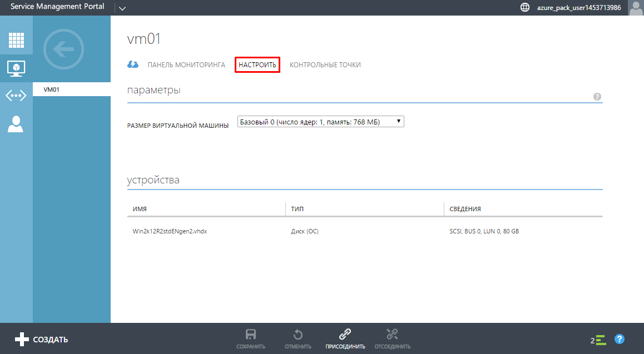
Task: Switch to the ПАНЕЛЬ МОНИТОРИНГА tab
Action: click(186, 65)
